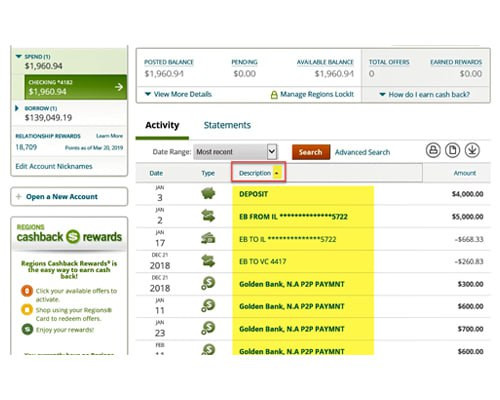The image size is (500, 400).
Task: Switch to the Activity tab
Action: 162,125
